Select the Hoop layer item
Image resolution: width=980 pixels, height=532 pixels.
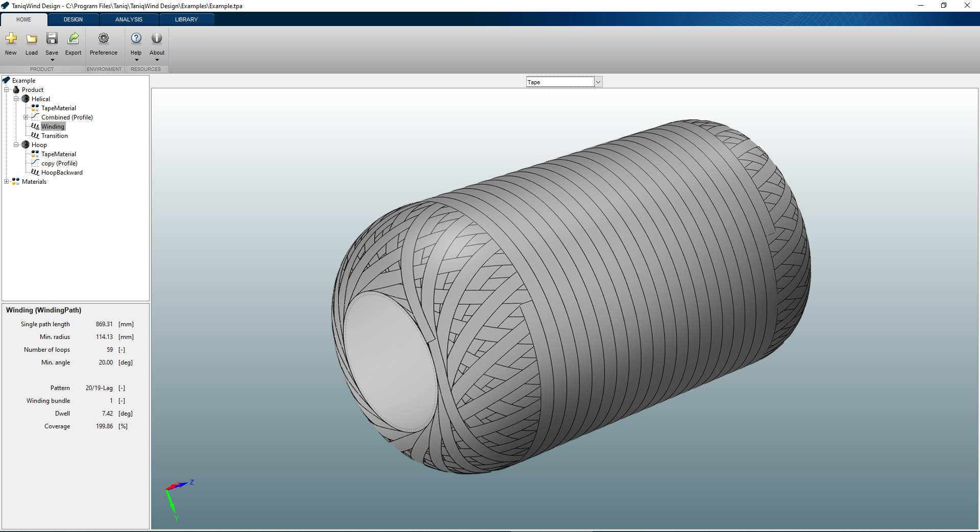(39, 145)
